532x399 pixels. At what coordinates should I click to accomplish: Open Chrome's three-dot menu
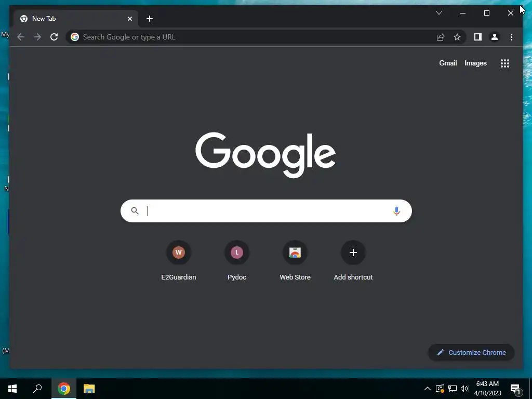tap(511, 37)
